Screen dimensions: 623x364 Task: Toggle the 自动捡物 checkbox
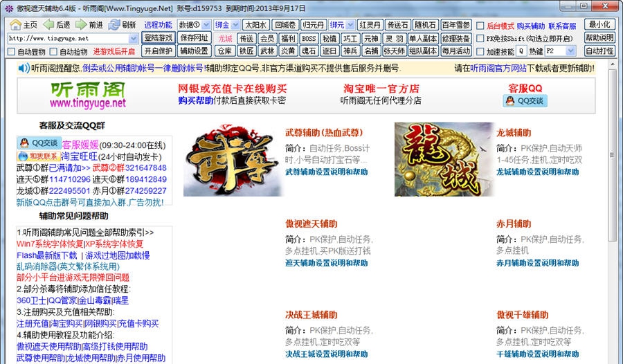click(53, 52)
